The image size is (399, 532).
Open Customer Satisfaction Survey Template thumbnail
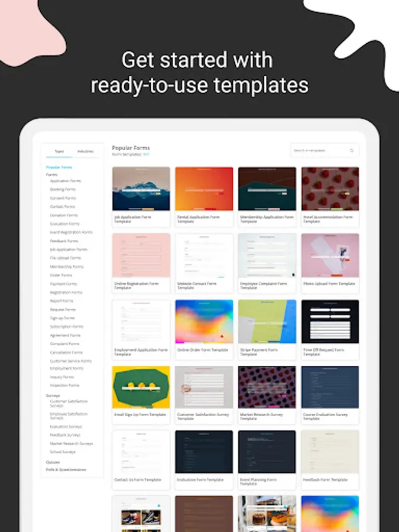[204, 387]
